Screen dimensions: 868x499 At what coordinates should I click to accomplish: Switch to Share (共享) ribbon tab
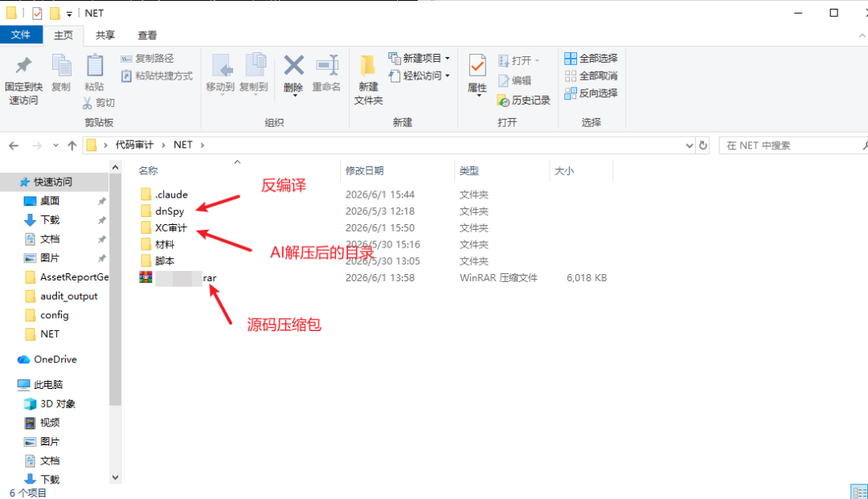point(105,35)
